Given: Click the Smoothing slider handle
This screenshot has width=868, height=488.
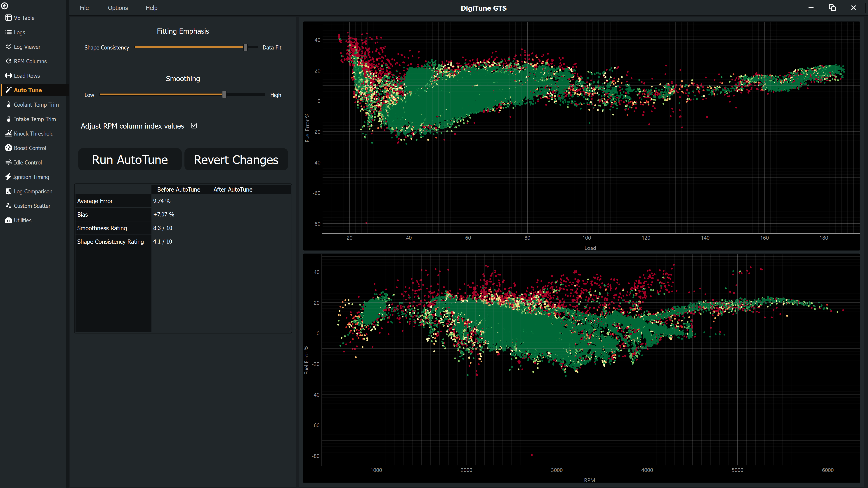Looking at the screenshot, I should tap(224, 95).
